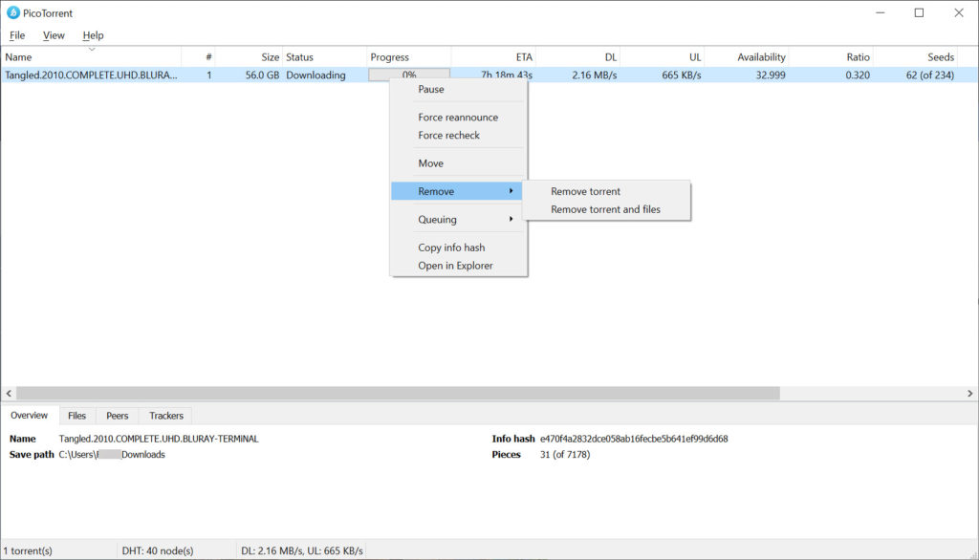The image size is (979, 560).
Task: Click the 1 torrent(s) status bar entry
Action: (x=28, y=550)
